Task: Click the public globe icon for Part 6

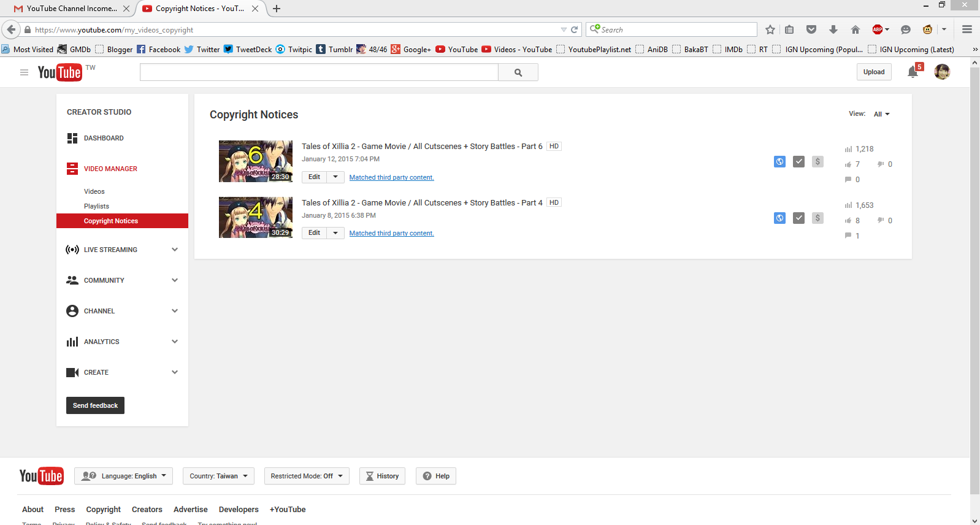Action: [779, 162]
